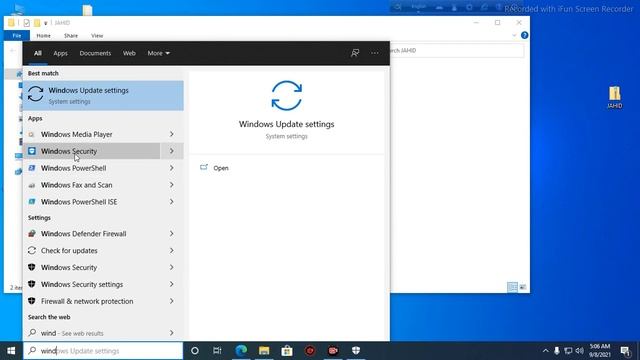Switch to the Apps search tab
The height and width of the screenshot is (360, 640).
[x=60, y=53]
